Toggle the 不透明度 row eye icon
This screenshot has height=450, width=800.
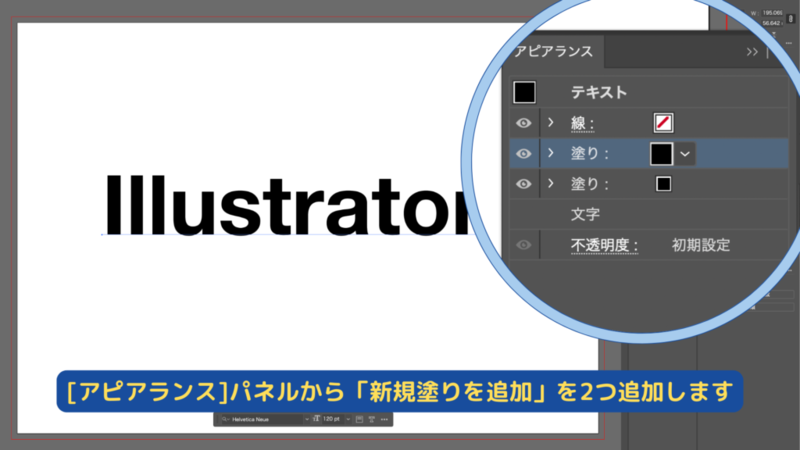pos(523,245)
